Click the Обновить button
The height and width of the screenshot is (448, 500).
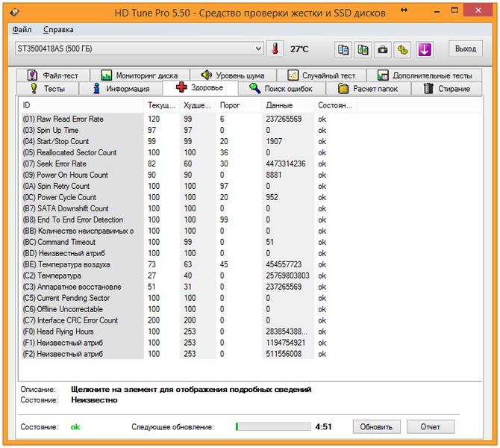point(376,426)
